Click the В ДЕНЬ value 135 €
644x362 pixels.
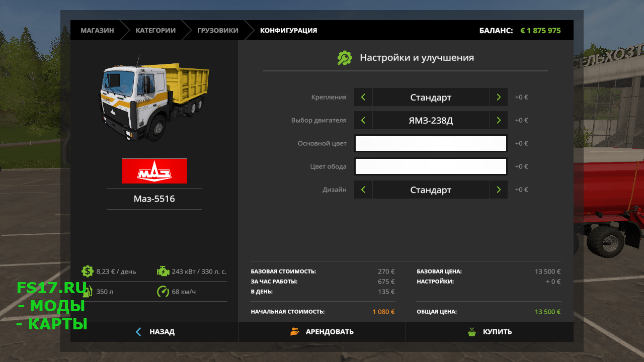(386, 292)
